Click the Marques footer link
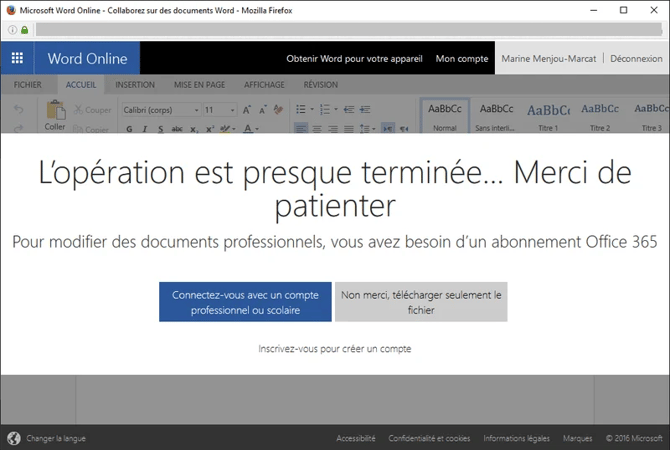 [x=577, y=438]
